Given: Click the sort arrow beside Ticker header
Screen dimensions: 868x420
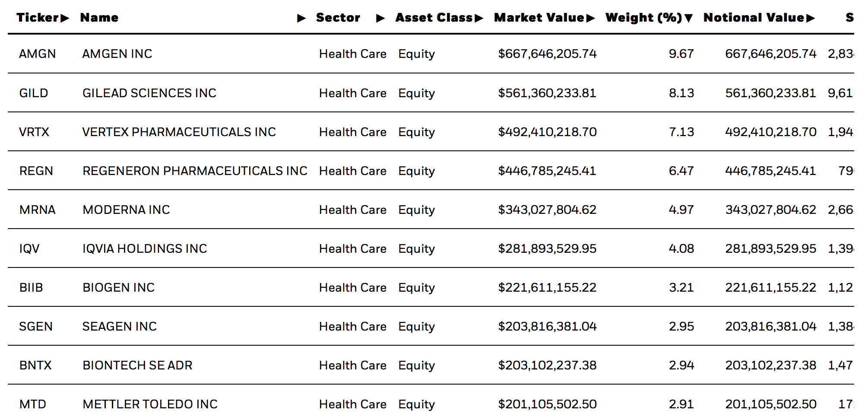Looking at the screenshot, I should click(x=65, y=18).
